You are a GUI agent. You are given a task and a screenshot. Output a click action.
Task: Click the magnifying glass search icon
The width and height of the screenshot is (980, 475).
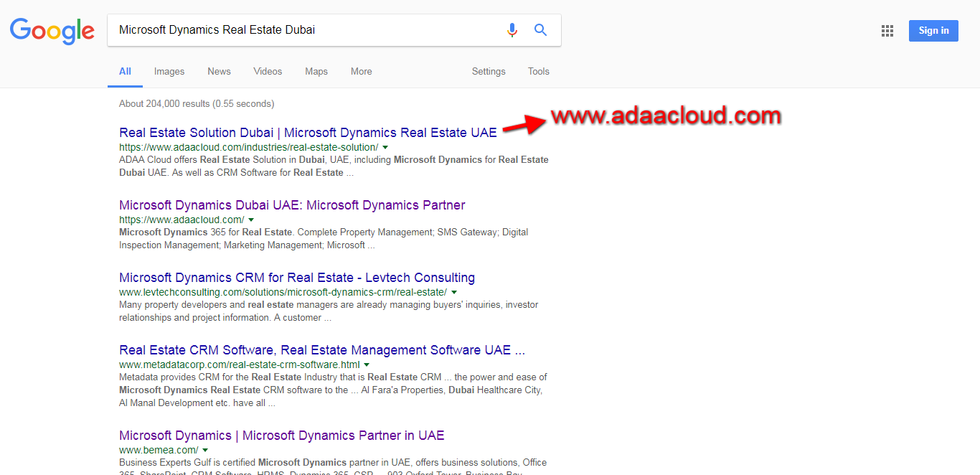pyautogui.click(x=540, y=30)
